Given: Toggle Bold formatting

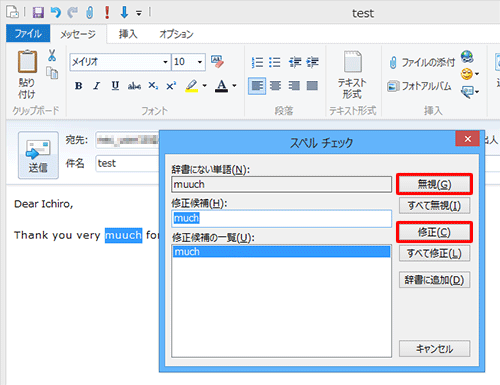Looking at the screenshot, I should pos(79,86).
